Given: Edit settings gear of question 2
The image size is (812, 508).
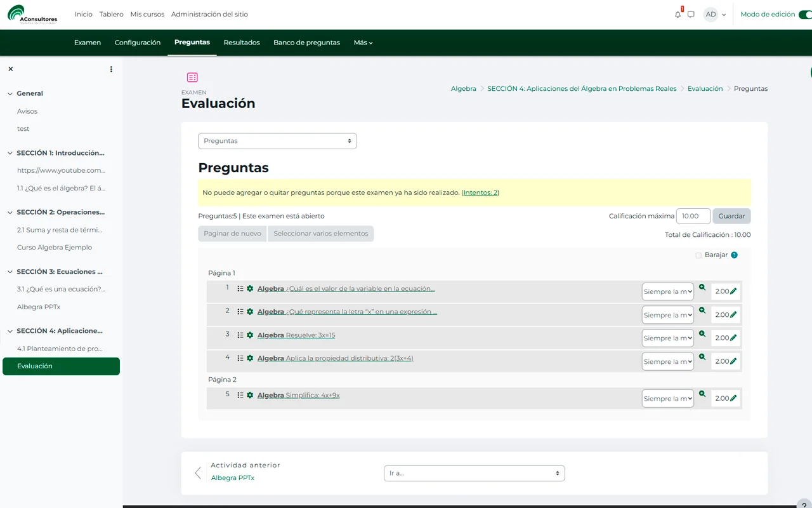Looking at the screenshot, I should tap(250, 312).
